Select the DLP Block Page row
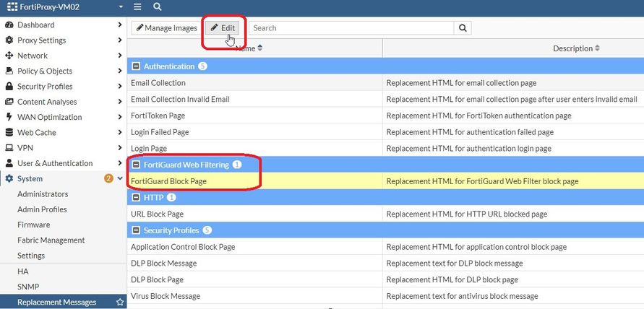644x309 pixels. [x=385, y=280]
